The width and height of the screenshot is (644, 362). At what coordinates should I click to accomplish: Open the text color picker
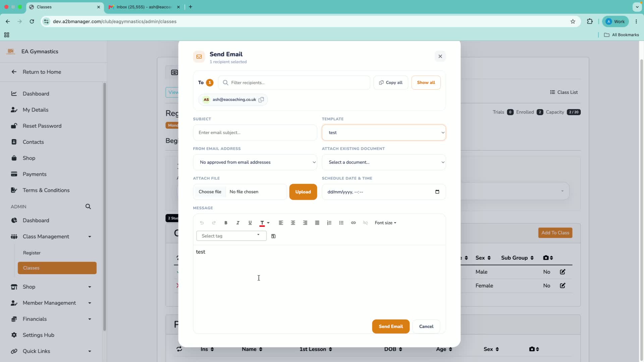pyautogui.click(x=265, y=223)
